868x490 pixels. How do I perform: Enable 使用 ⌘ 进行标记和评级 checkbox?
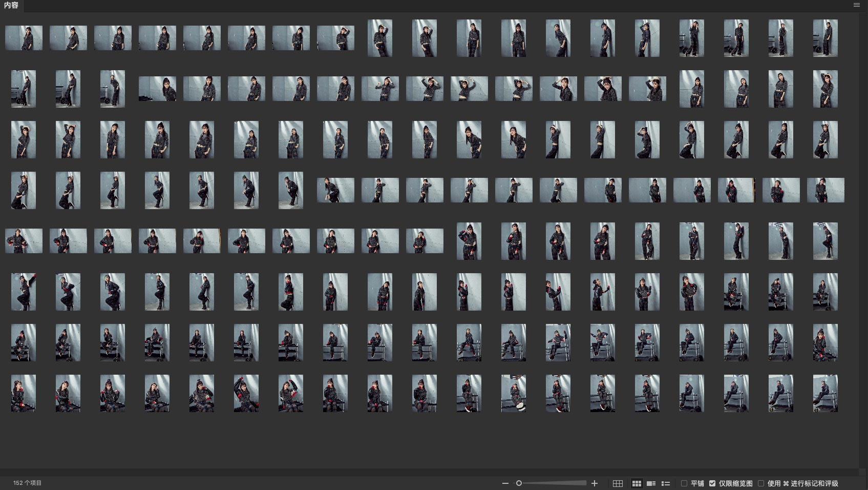(761, 483)
